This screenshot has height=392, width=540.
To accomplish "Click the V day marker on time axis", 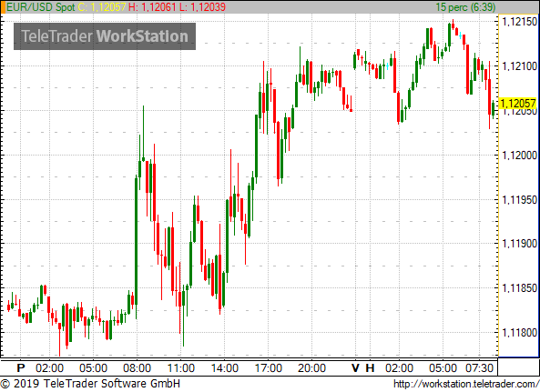I will click(355, 368).
